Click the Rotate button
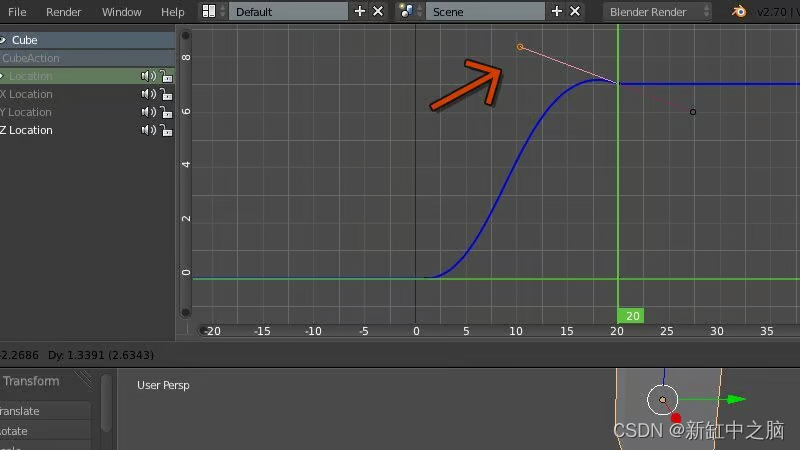Screen dimensions: 800x450 [x=45, y=431]
